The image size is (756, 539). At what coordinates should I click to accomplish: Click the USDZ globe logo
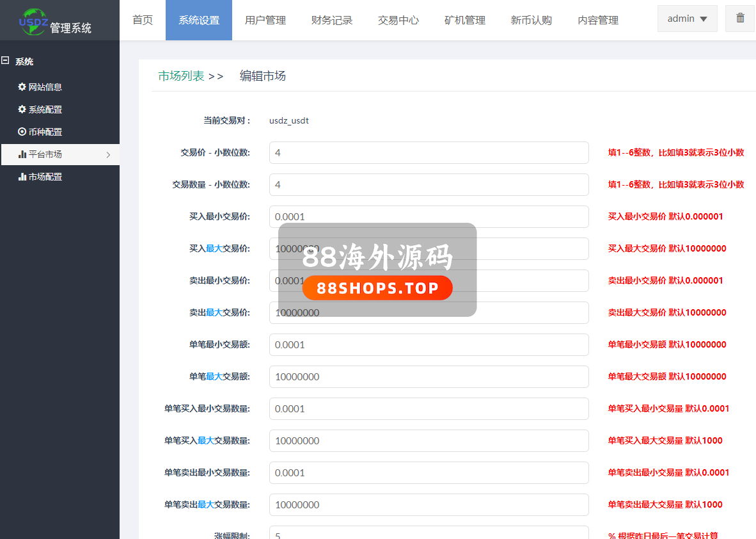click(33, 20)
